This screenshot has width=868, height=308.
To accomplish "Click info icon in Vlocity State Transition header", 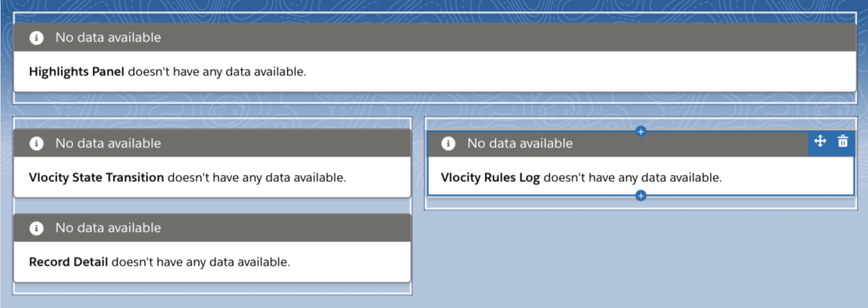I will [x=37, y=143].
